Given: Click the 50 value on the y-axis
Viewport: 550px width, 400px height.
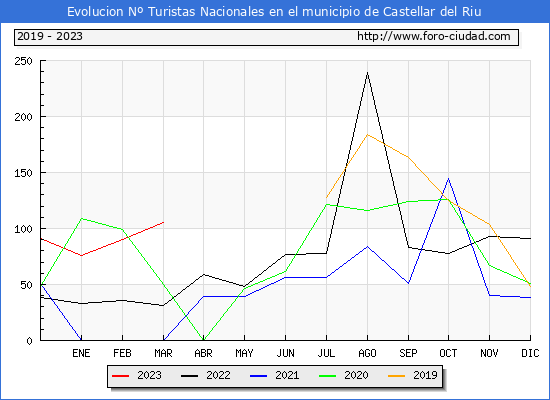Looking at the screenshot, I should coord(27,285).
